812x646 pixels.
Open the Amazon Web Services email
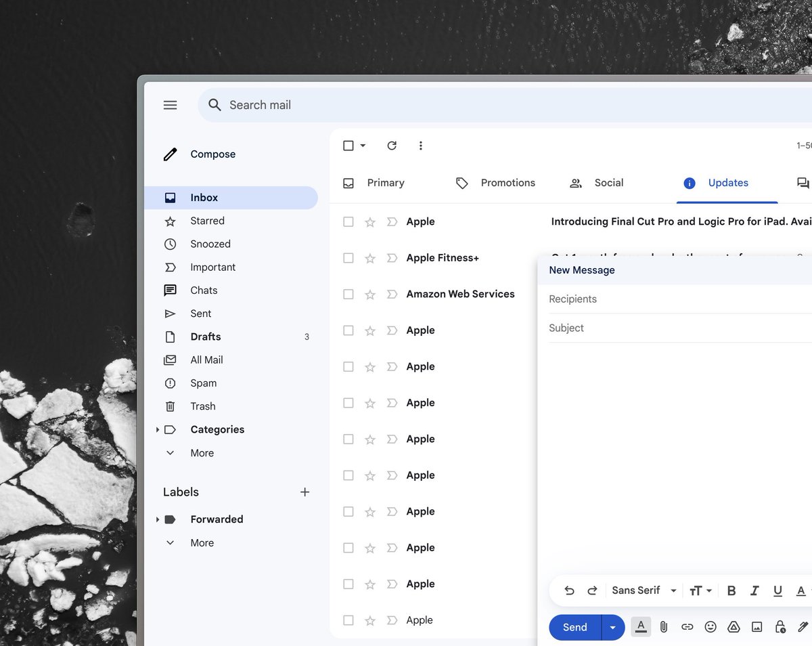tap(460, 294)
